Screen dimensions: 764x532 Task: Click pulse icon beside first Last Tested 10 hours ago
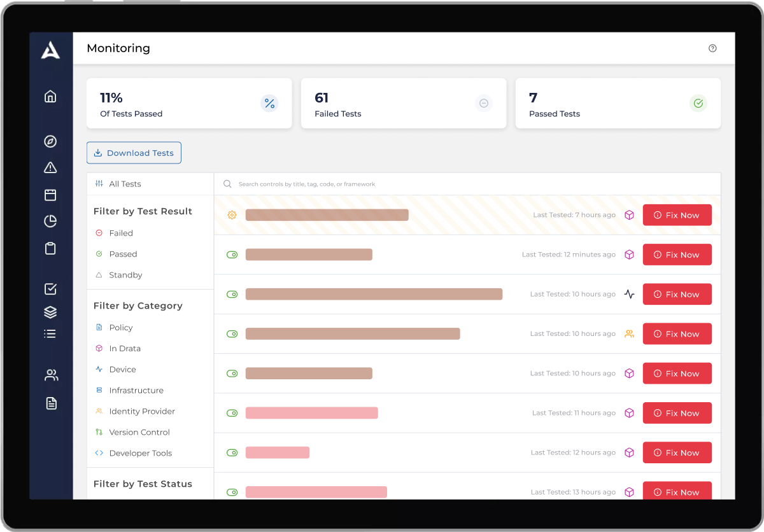[x=629, y=294]
